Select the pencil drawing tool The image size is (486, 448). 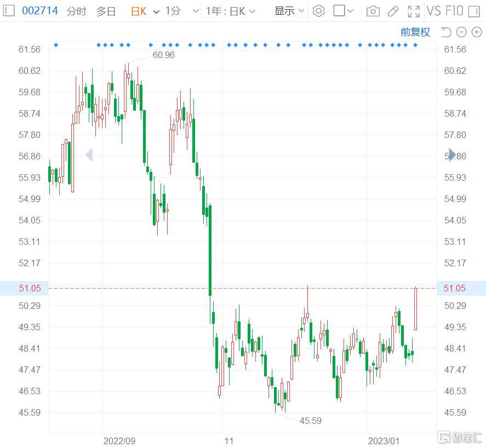pos(393,12)
